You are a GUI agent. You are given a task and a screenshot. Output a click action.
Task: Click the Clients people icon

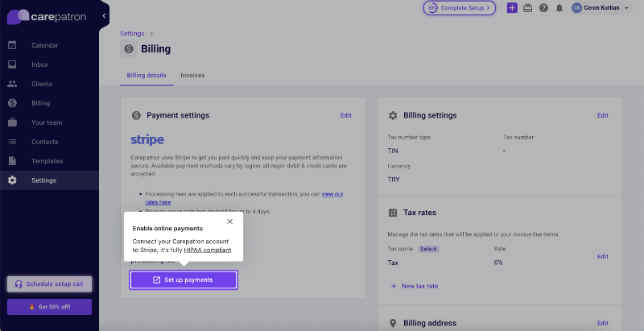pos(12,84)
